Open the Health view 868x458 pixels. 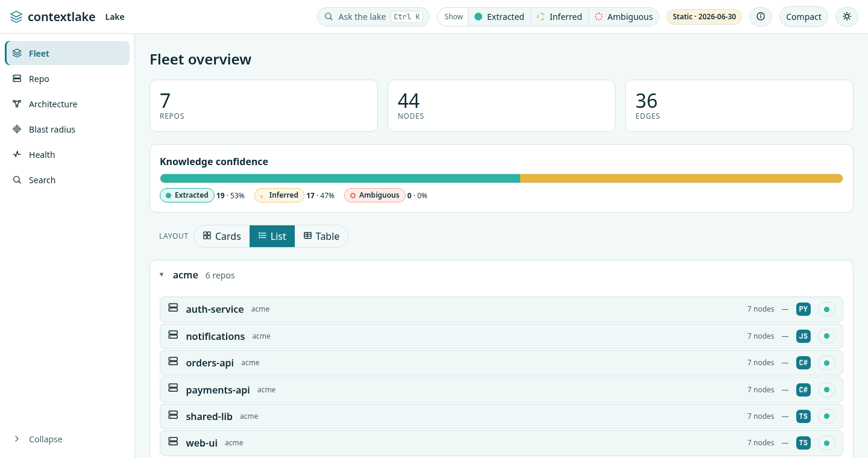pyautogui.click(x=68, y=154)
